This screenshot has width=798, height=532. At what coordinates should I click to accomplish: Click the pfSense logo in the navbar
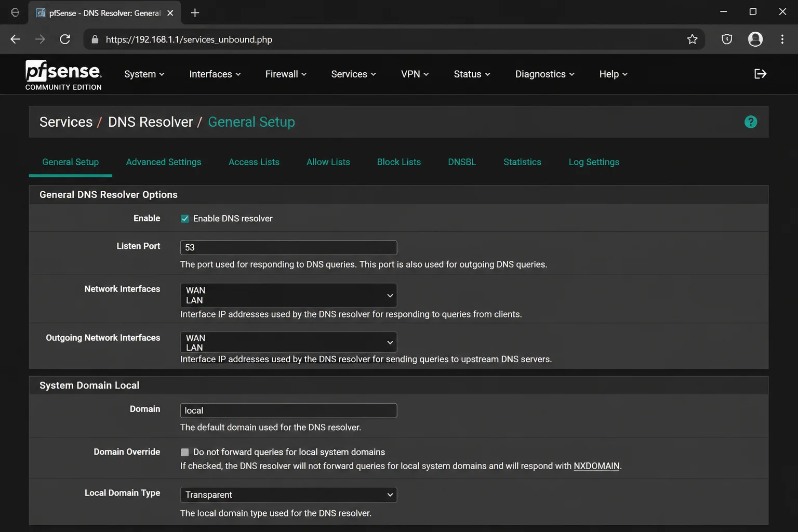click(x=63, y=75)
